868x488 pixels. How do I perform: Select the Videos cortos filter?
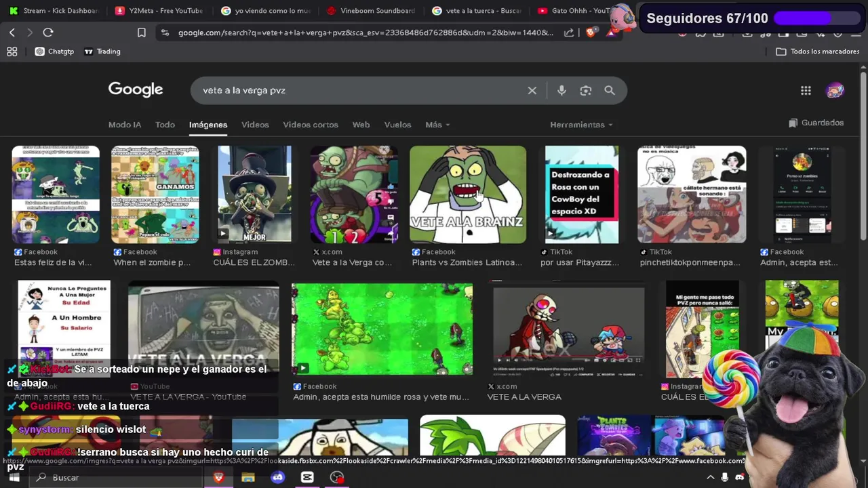[311, 125]
